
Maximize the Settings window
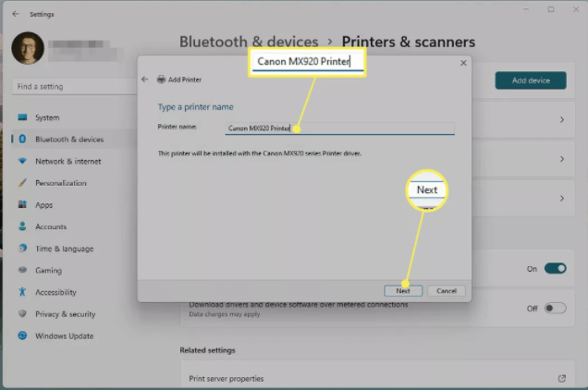[x=551, y=9]
